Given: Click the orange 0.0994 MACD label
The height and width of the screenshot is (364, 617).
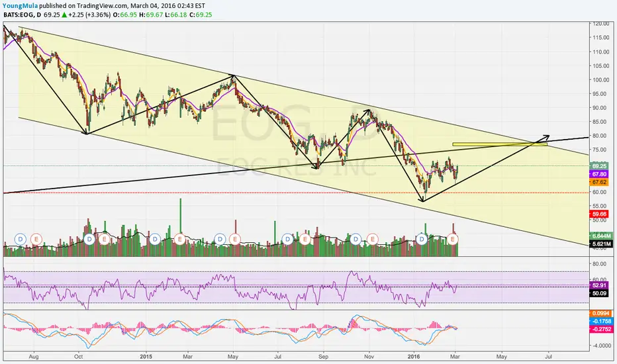Looking at the screenshot, I should point(600,313).
